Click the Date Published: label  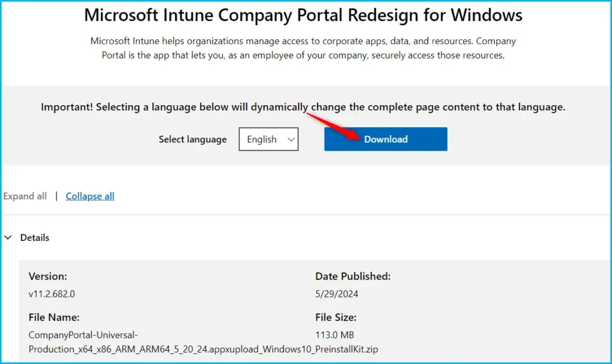click(x=353, y=276)
